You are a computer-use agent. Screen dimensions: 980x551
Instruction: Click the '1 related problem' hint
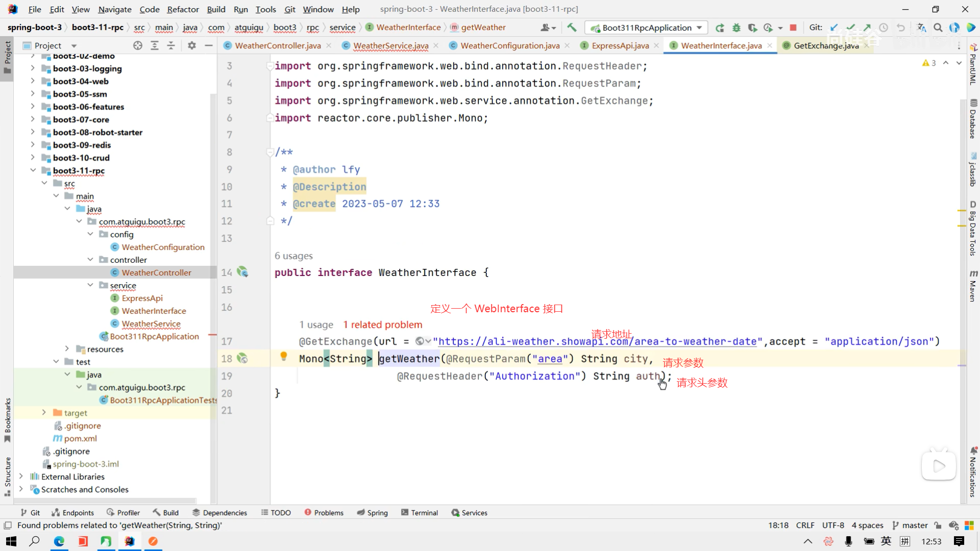pos(382,324)
